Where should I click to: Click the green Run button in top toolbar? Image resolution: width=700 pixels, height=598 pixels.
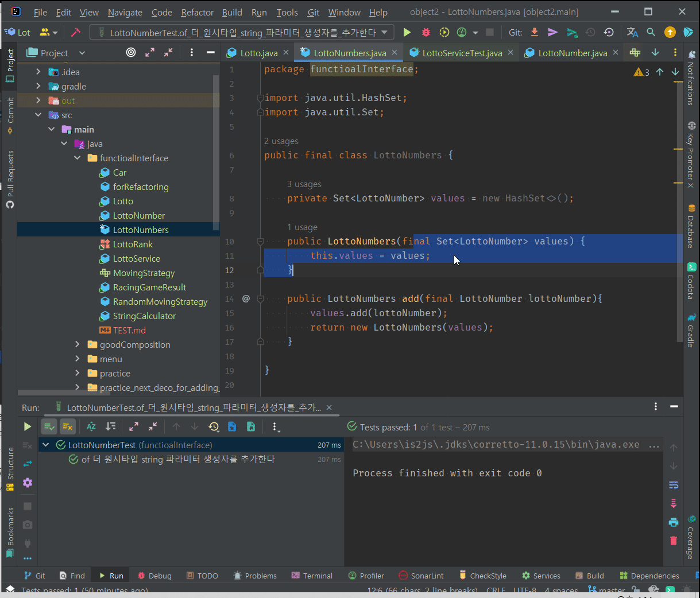(x=407, y=33)
